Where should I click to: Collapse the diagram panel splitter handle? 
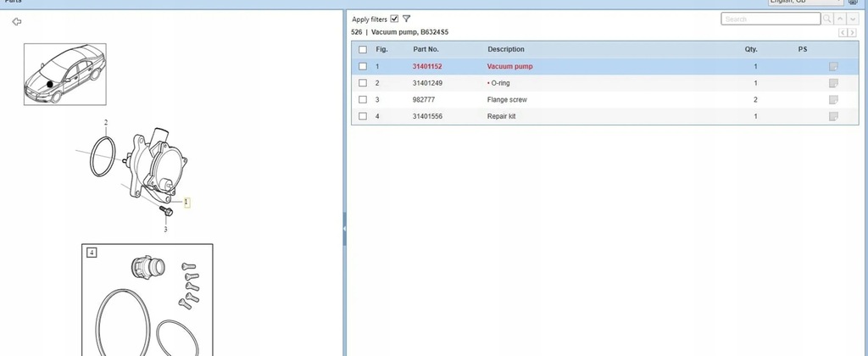click(344, 228)
